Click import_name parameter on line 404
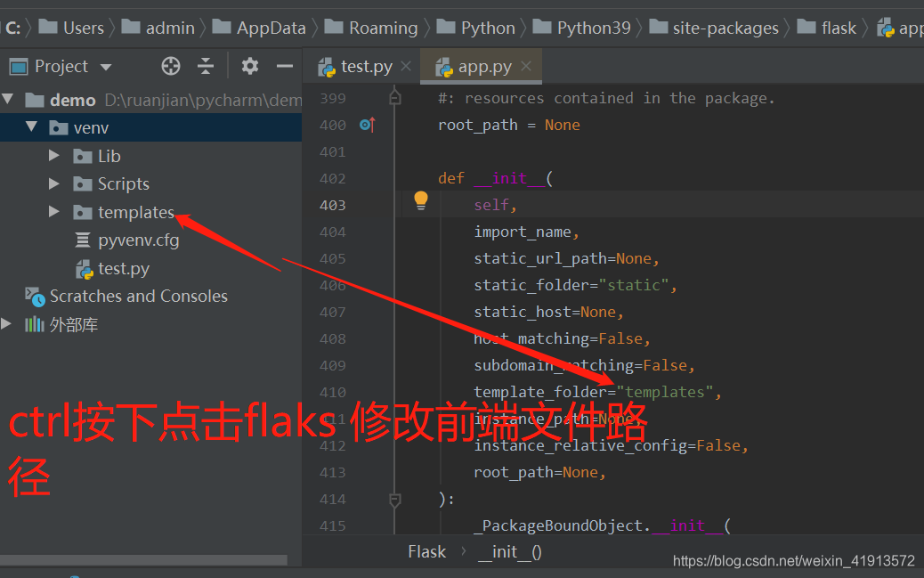924x578 pixels. tap(523, 232)
